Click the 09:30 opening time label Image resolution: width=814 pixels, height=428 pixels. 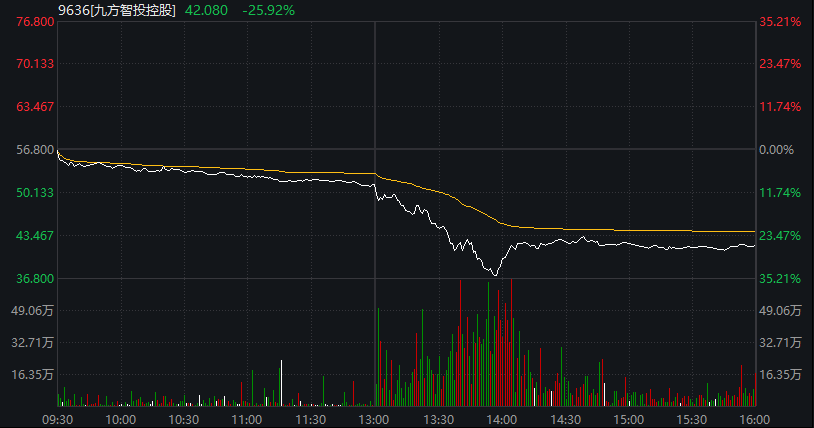pyautogui.click(x=57, y=418)
